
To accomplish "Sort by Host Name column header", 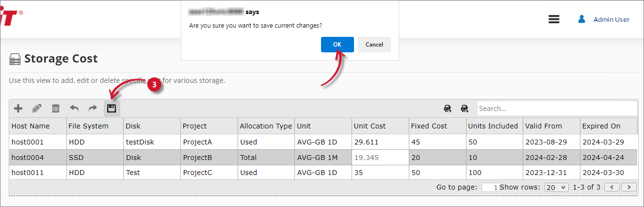I will [31, 126].
